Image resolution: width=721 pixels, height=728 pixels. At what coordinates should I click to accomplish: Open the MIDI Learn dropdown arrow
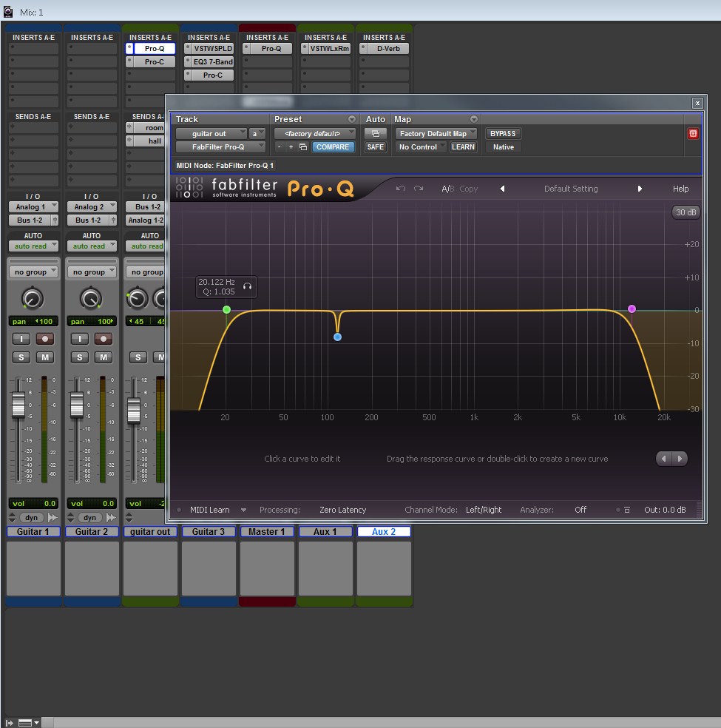[x=243, y=510]
